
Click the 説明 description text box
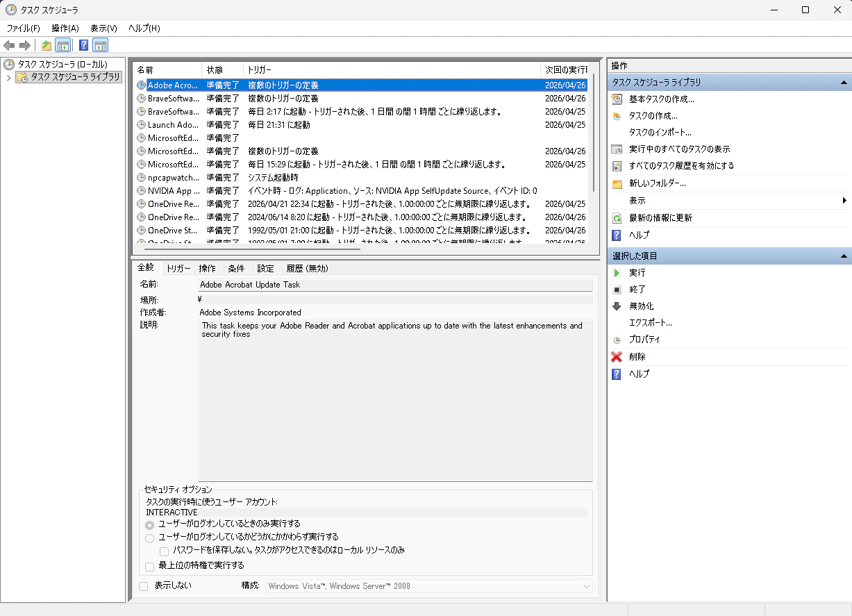(395, 401)
